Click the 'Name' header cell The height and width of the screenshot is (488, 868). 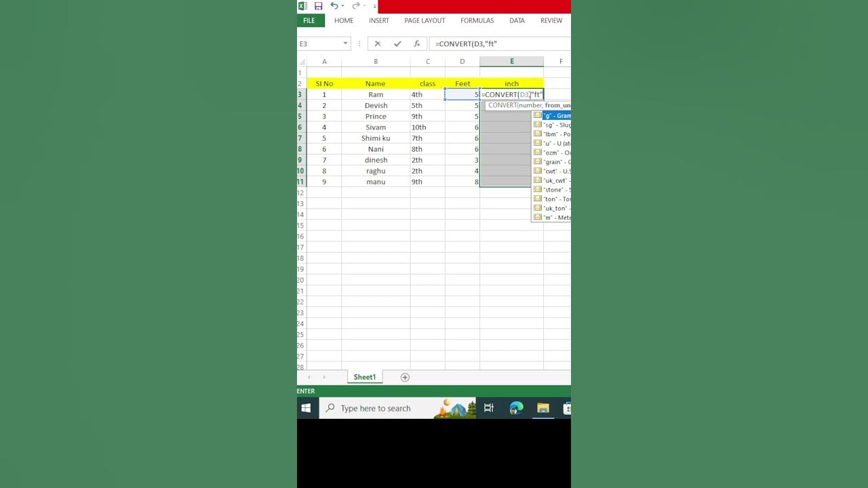[376, 83]
